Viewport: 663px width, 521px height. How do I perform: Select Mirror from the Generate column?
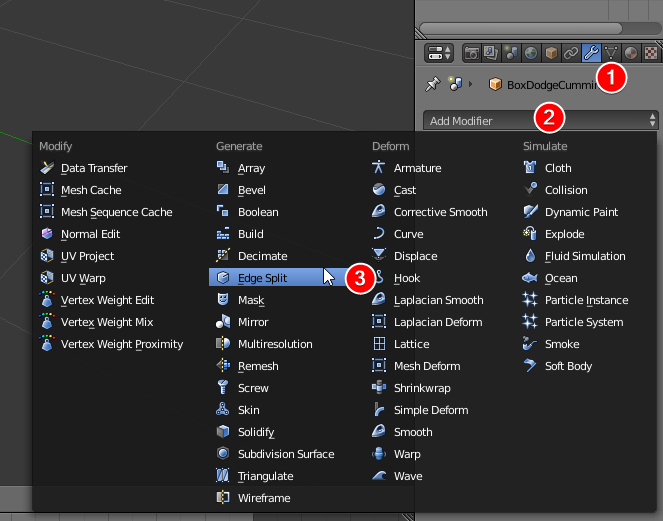point(253,322)
